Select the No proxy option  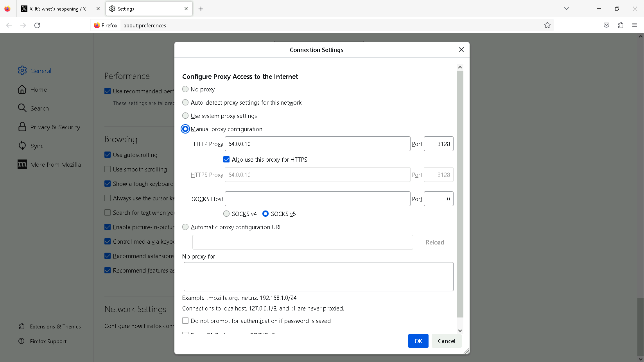click(186, 89)
